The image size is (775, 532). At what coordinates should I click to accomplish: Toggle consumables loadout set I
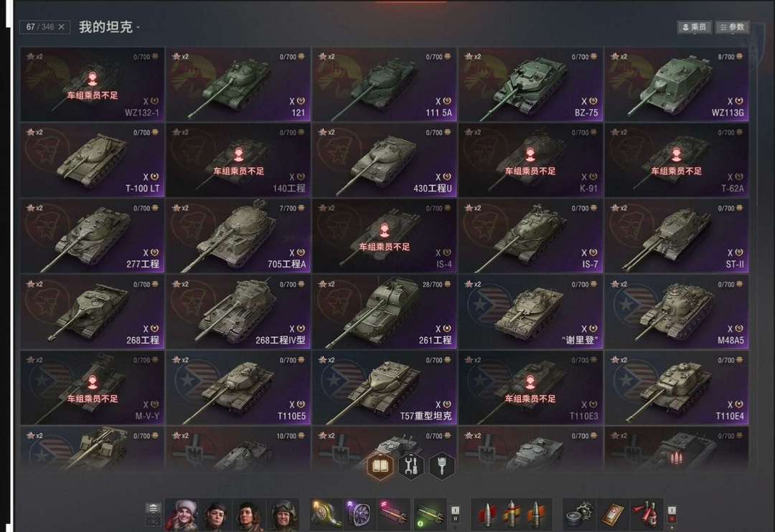click(672, 510)
